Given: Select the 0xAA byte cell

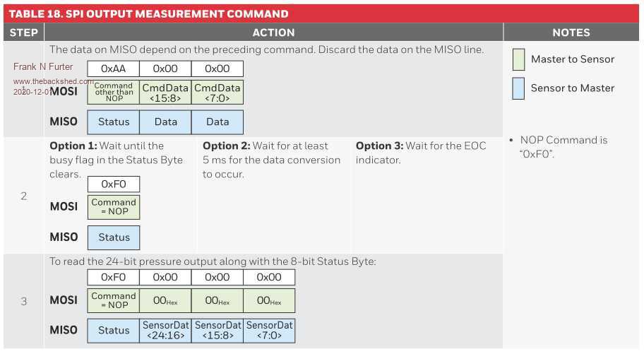Looking at the screenshot, I should point(113,69).
